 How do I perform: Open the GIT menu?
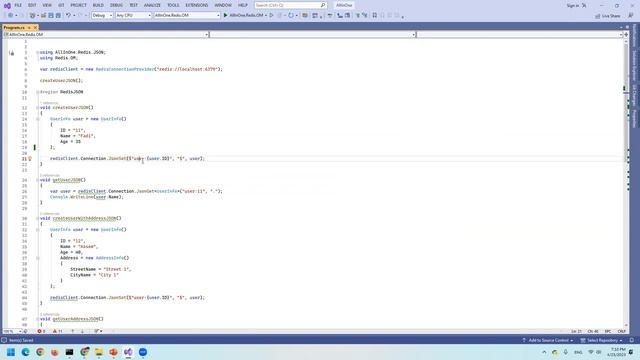click(x=61, y=5)
